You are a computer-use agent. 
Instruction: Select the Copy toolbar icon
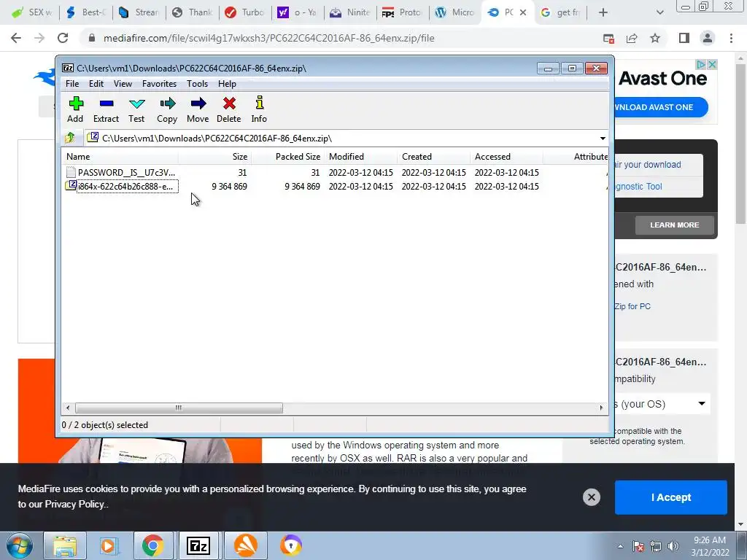pos(167,109)
